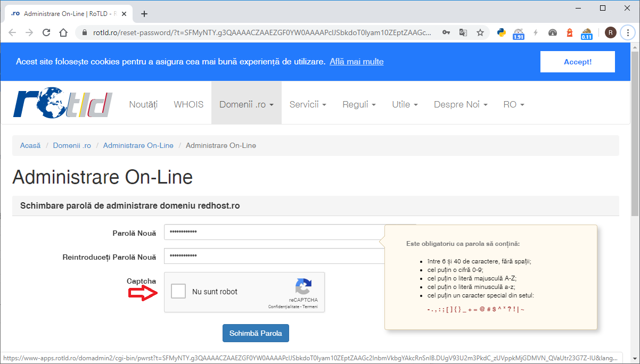The height and width of the screenshot is (364, 640).
Task: Click the Parolă Nouă password field
Action: pyautogui.click(x=272, y=232)
